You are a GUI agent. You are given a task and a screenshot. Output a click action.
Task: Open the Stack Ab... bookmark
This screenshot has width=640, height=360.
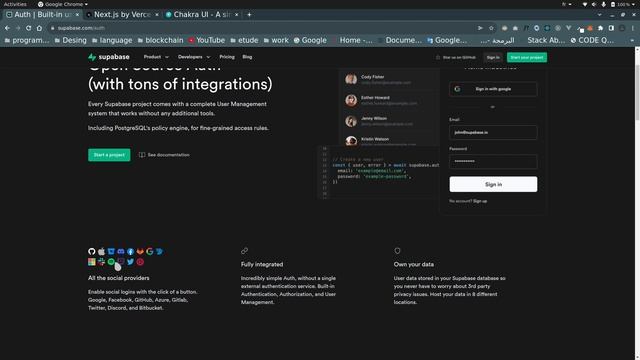coord(546,40)
